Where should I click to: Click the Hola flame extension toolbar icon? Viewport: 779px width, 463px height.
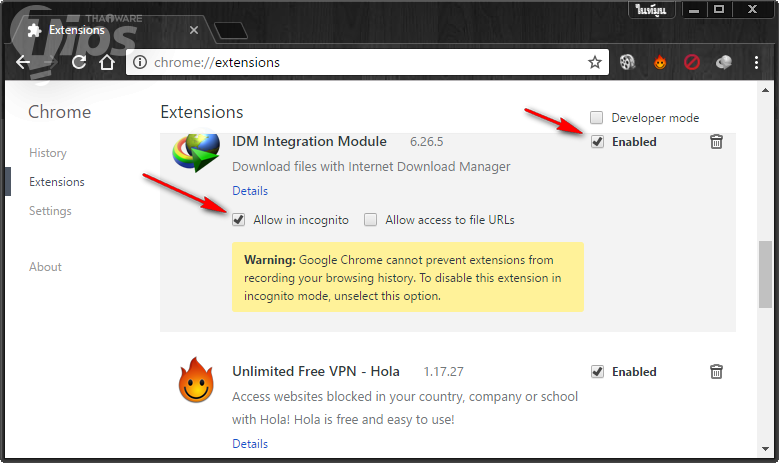660,62
